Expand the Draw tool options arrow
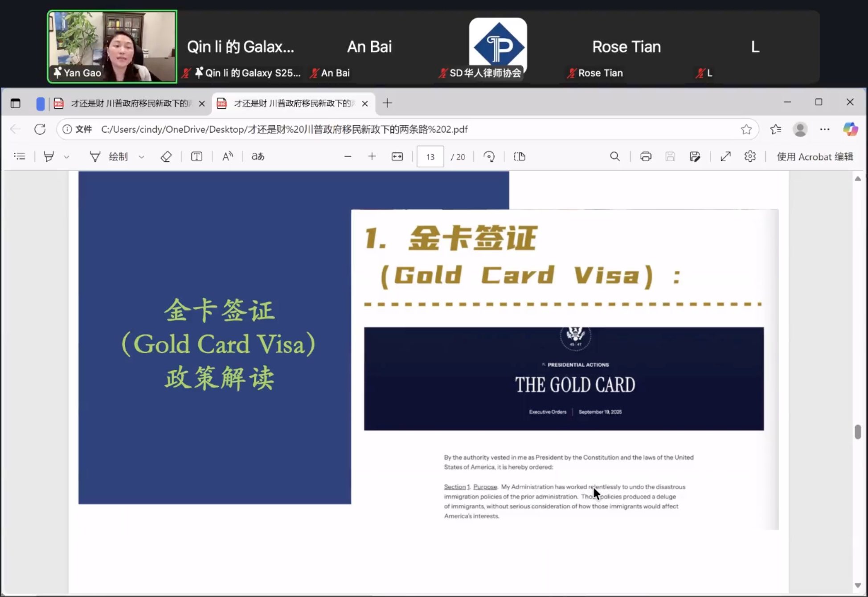Viewport: 868px width, 597px height. click(x=141, y=157)
